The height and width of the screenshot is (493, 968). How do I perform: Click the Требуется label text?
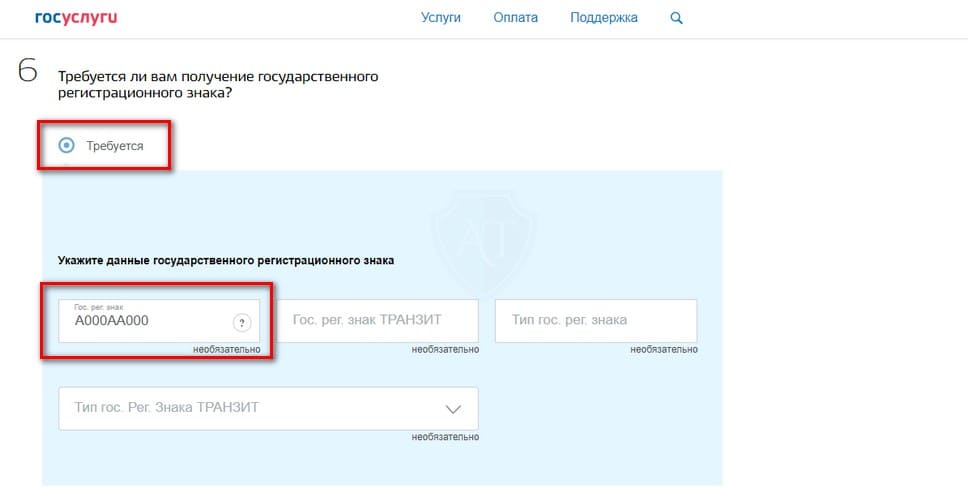point(114,146)
